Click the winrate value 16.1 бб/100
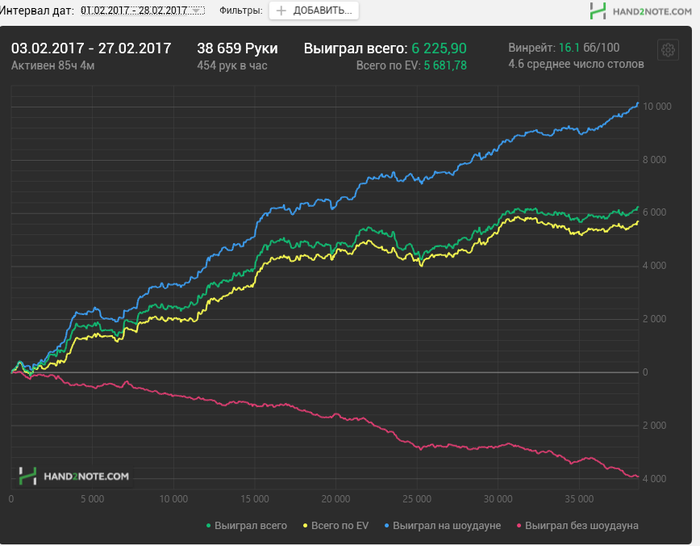The image size is (700, 546). pos(589,48)
